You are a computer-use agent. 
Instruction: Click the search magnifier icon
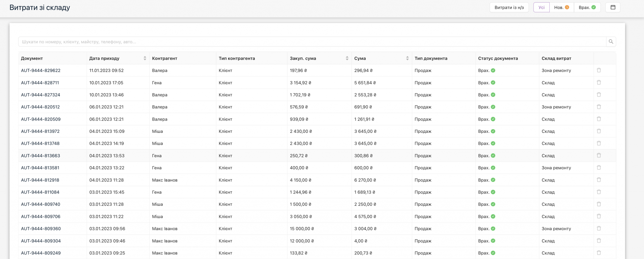(611, 42)
